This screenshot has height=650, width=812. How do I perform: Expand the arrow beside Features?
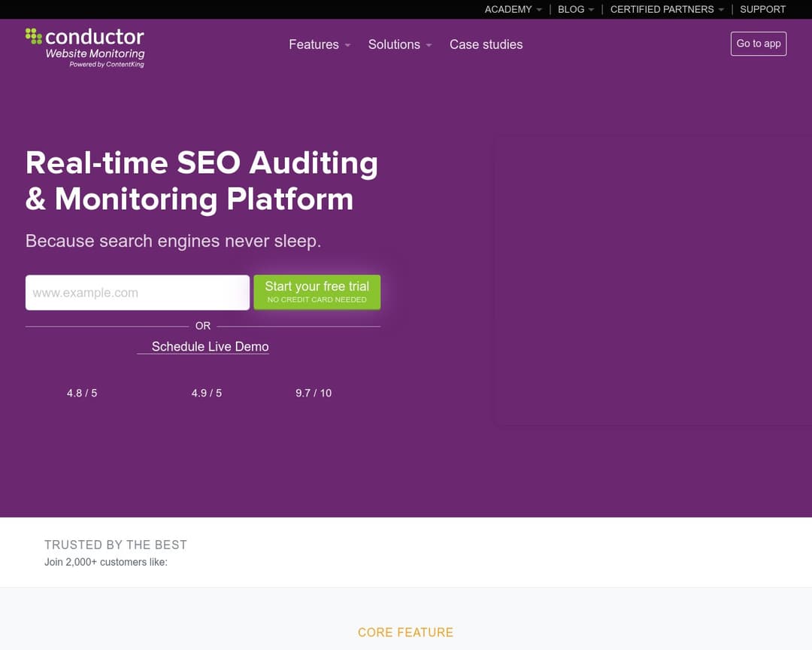(x=347, y=45)
